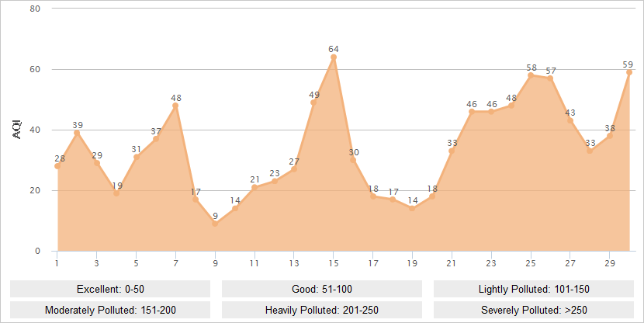Click the x-axis label 15
The height and width of the screenshot is (323, 644).
coord(333,263)
